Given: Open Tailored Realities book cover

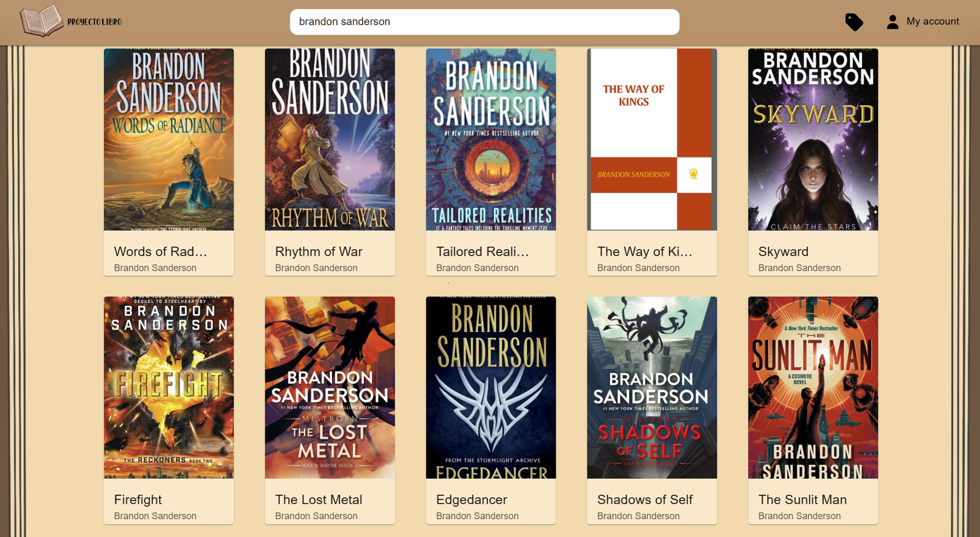Looking at the screenshot, I should 491,139.
